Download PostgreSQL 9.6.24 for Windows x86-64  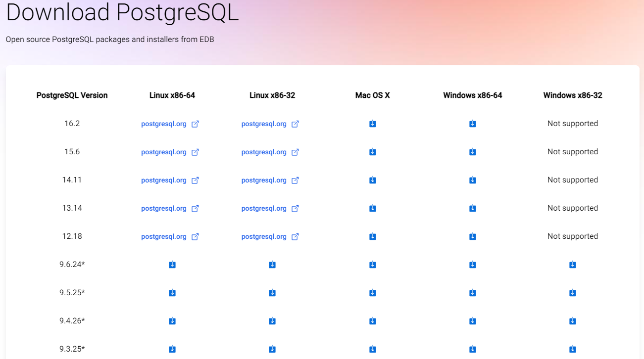[x=473, y=265]
